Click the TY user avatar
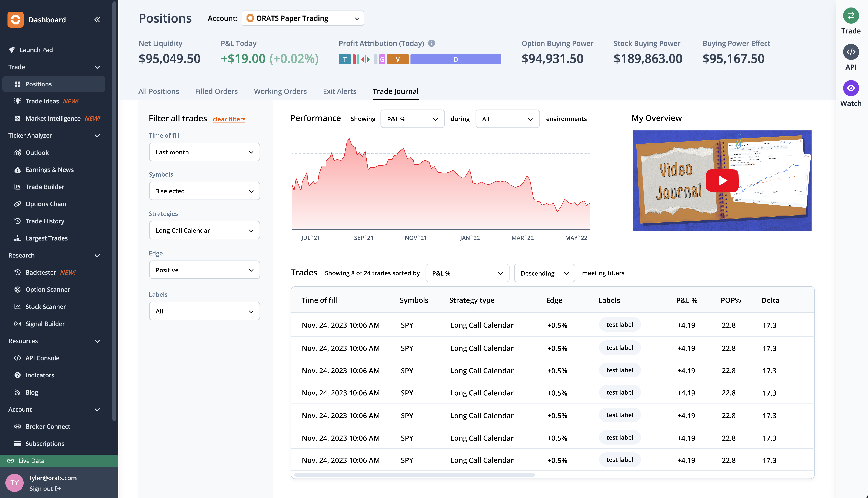The width and height of the screenshot is (868, 498). [x=14, y=483]
